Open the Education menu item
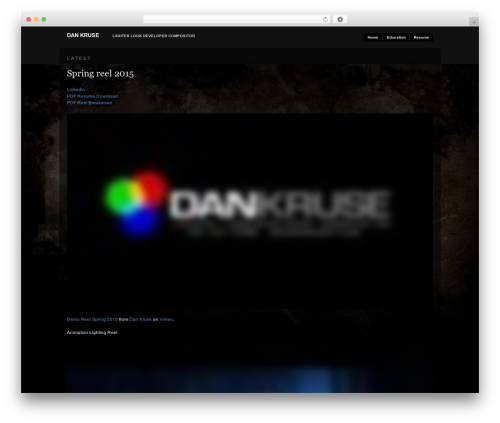This screenshot has width=500, height=423. coord(396,37)
